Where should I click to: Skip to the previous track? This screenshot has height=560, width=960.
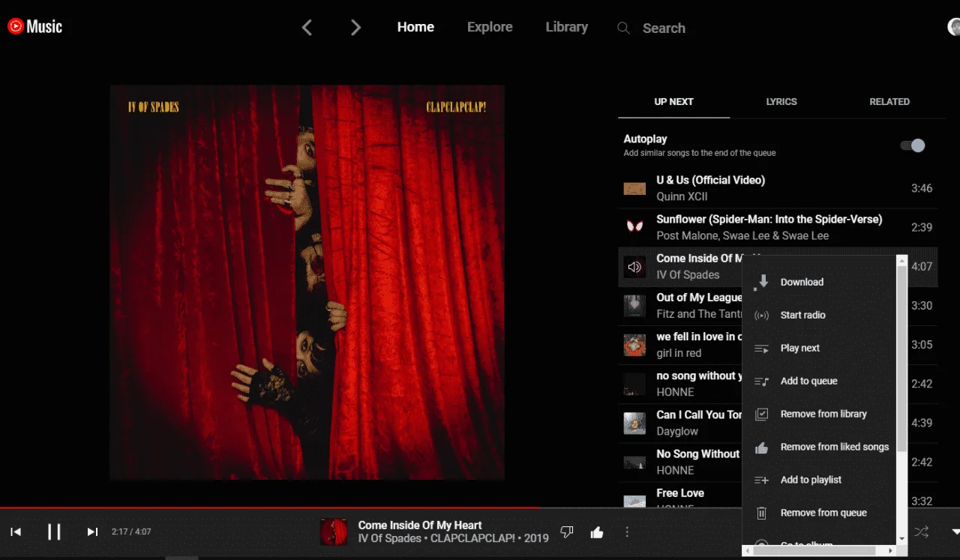(16, 532)
